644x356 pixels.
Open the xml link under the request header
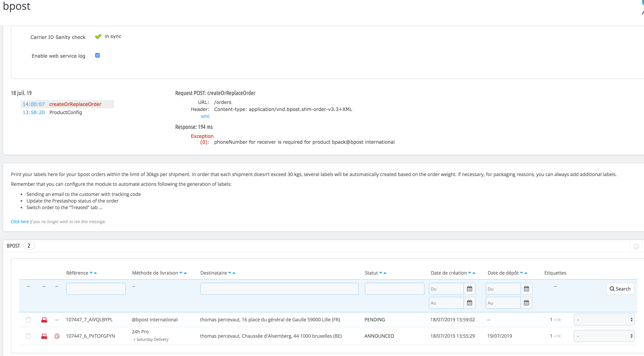coord(205,116)
